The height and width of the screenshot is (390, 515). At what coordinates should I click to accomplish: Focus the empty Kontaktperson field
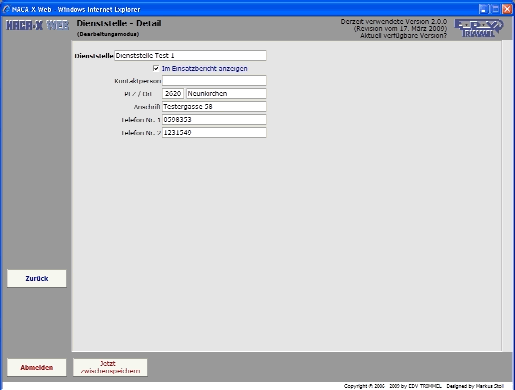[x=214, y=80]
